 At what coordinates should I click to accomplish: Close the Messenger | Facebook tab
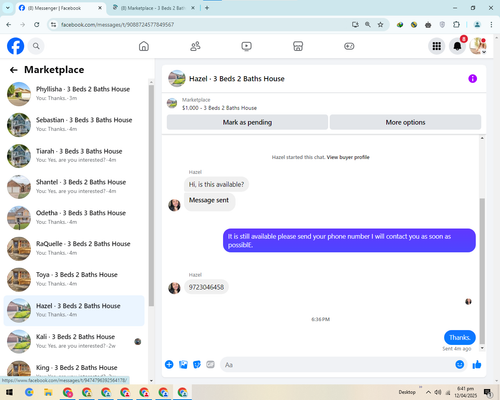pyautogui.click(x=100, y=8)
